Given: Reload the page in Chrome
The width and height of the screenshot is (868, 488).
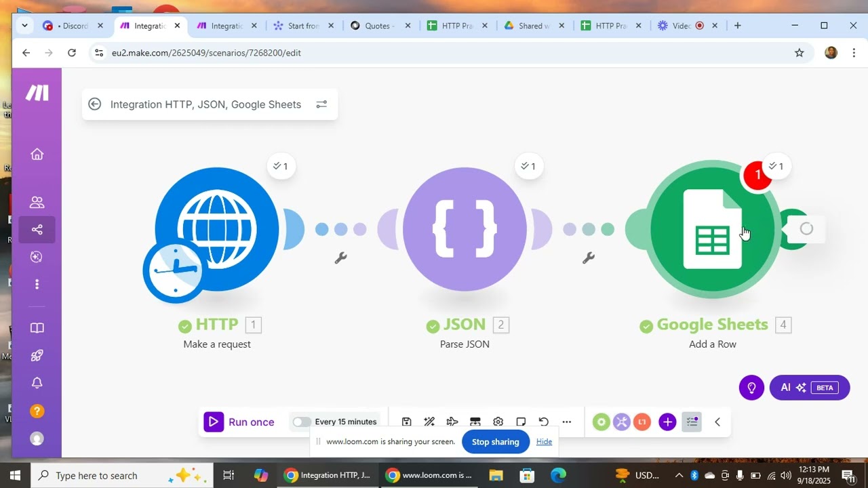Looking at the screenshot, I should point(72,52).
